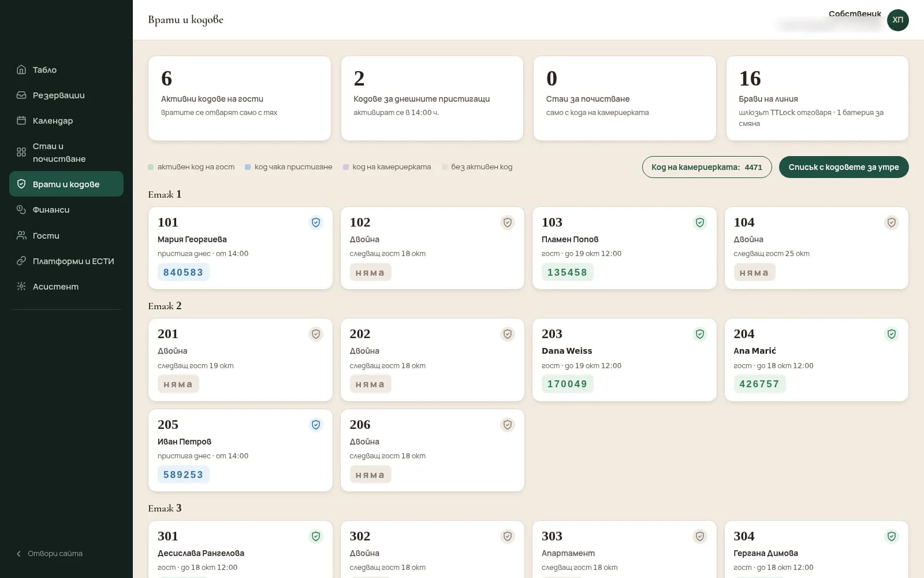The width and height of the screenshot is (924, 578).
Task: Click guest name Иван Петров
Action: click(185, 442)
